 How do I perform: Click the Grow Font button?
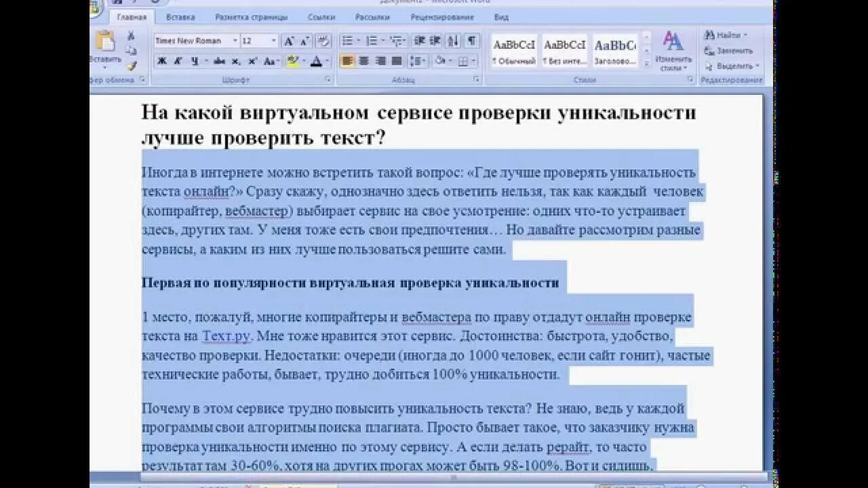pos(289,41)
